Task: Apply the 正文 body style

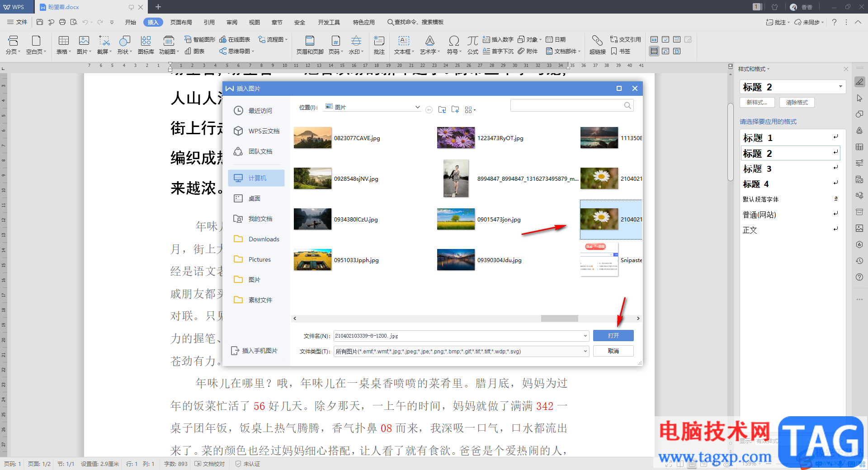Action: (x=790, y=230)
